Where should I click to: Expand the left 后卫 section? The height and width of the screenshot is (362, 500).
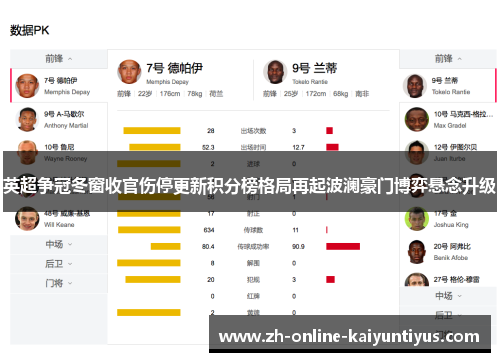[59, 264]
